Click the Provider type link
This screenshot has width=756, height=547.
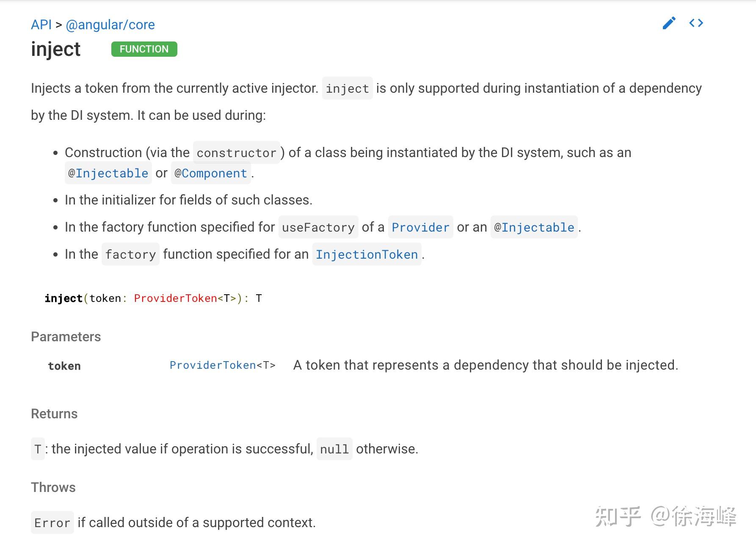pyautogui.click(x=420, y=227)
